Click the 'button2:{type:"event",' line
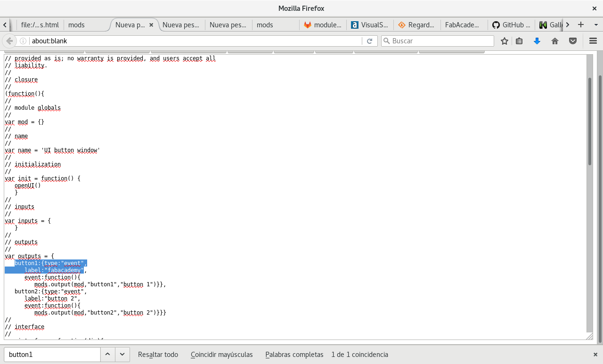 [x=51, y=291]
